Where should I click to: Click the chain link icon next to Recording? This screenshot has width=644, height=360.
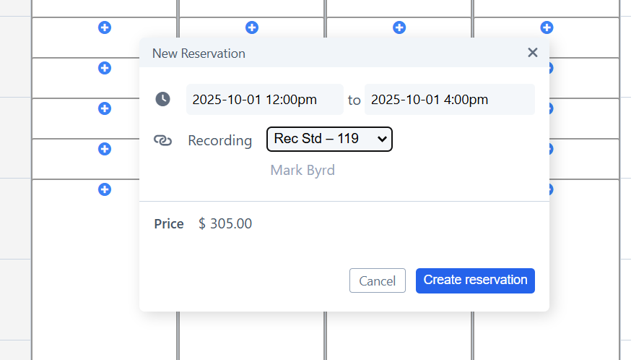coord(162,140)
